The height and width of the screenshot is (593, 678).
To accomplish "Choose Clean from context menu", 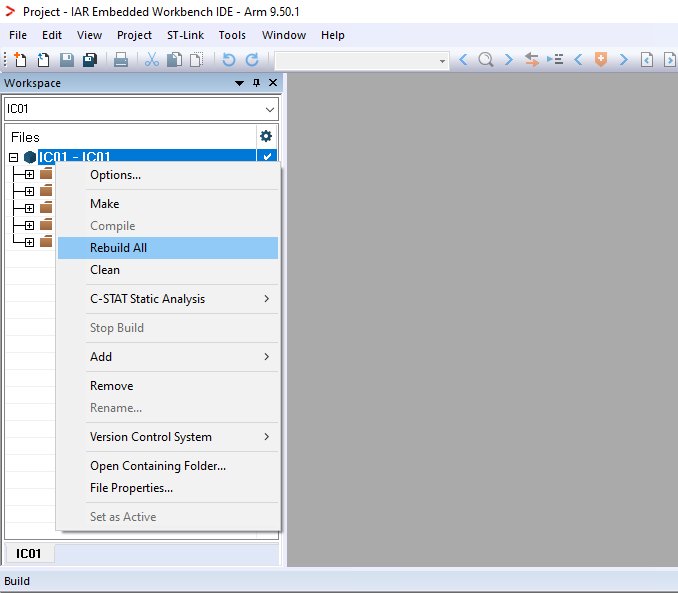I will [168, 270].
